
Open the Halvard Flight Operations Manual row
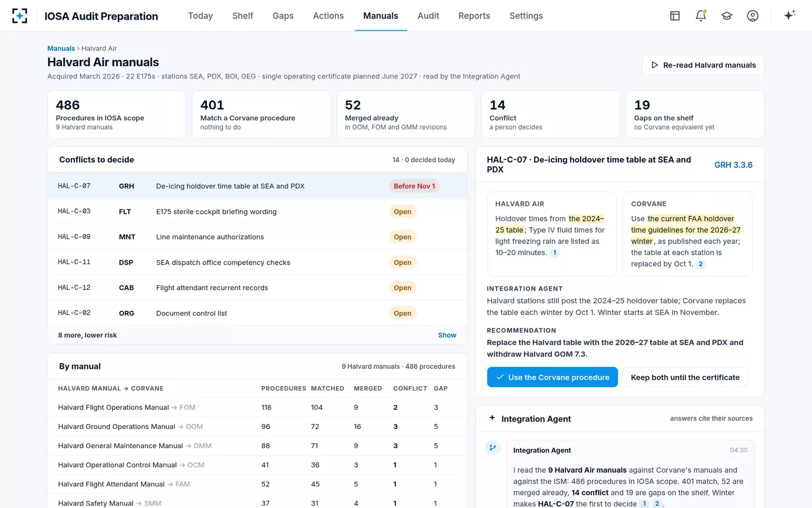(257, 408)
